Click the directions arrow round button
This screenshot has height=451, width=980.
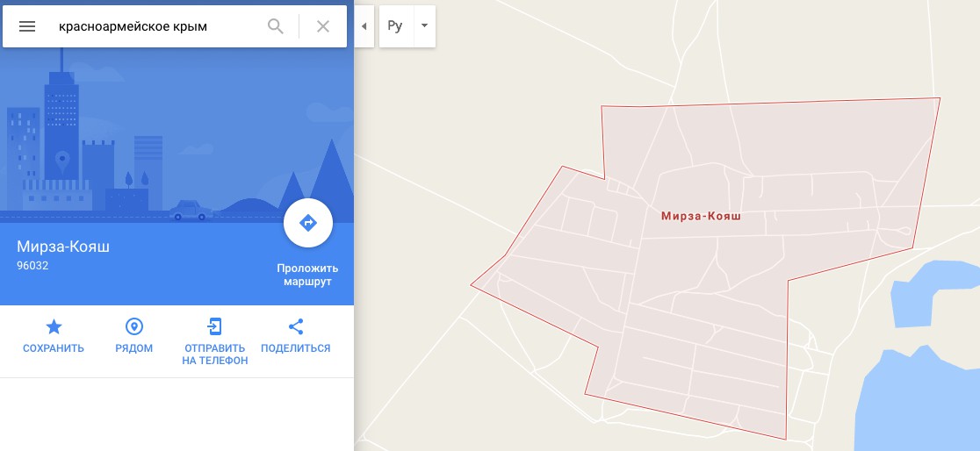point(308,223)
